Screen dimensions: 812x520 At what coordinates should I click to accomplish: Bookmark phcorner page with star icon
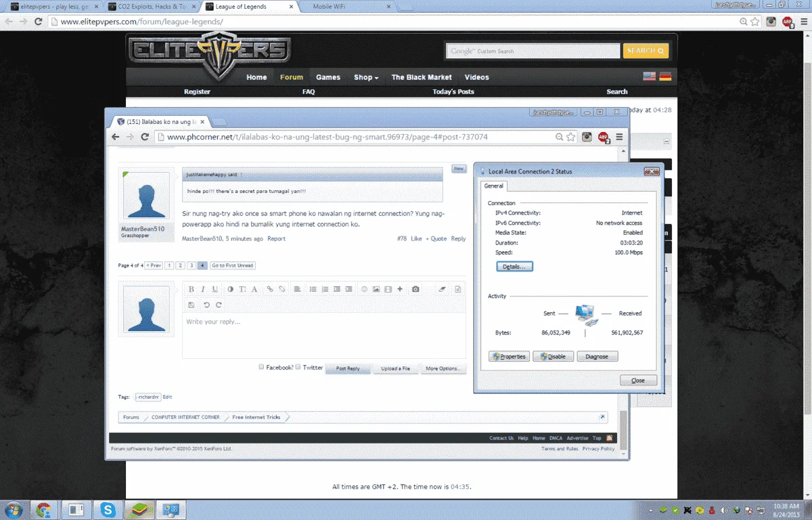coord(571,137)
